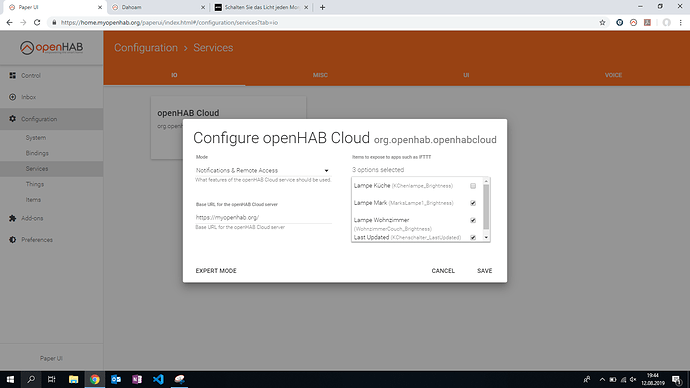Check the Lampe Küche checkbox

[x=473, y=186]
